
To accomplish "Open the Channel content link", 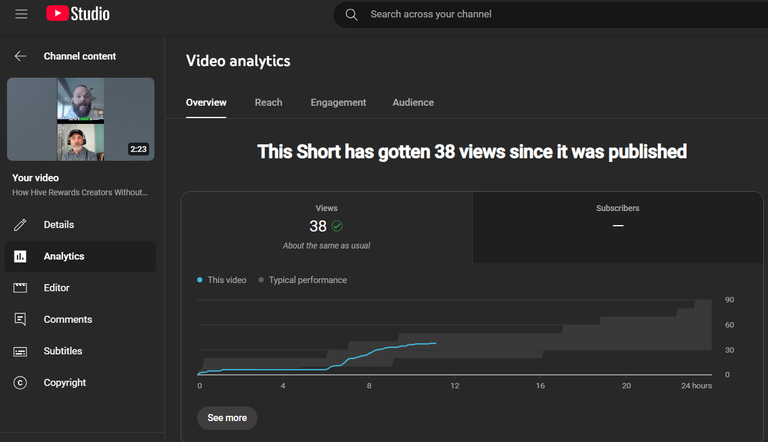I will 80,56.
